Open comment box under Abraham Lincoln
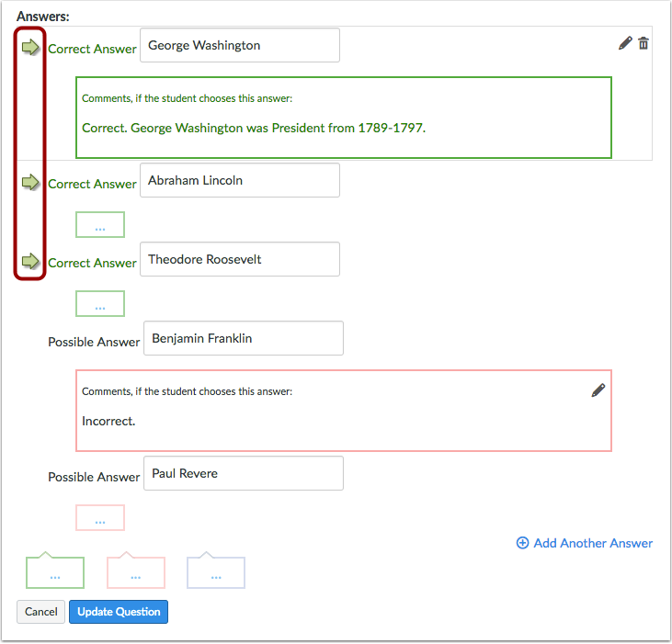 pos(100,225)
